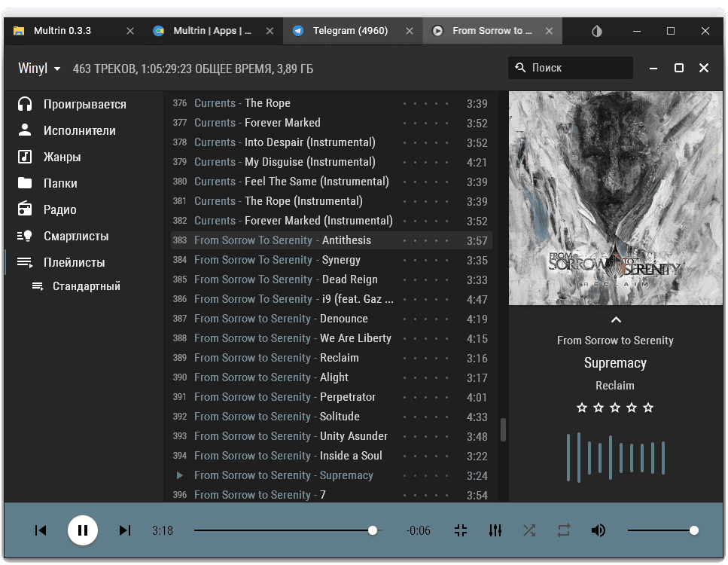
Task: Click the lightbulb list icon for Смартлисты
Action: pos(25,236)
